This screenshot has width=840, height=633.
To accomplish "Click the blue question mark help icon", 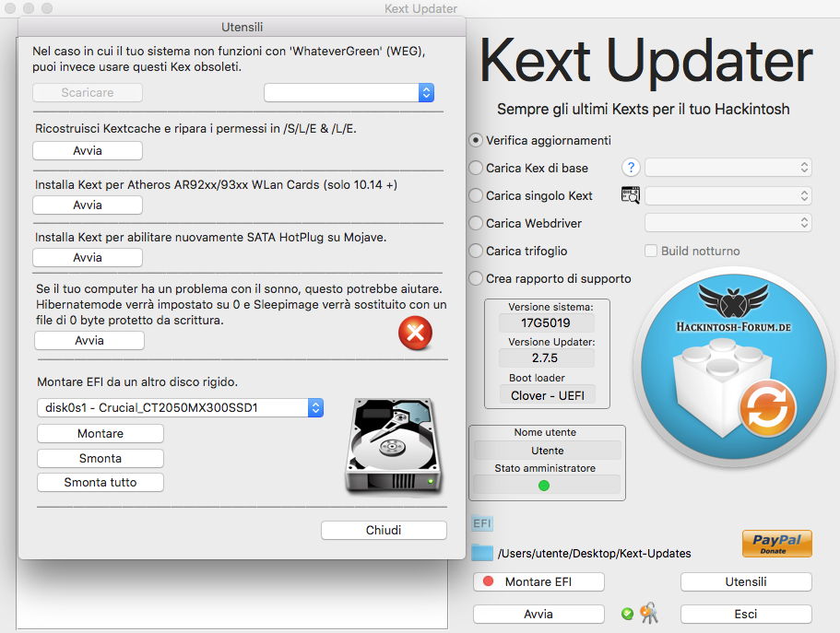I will pos(631,168).
